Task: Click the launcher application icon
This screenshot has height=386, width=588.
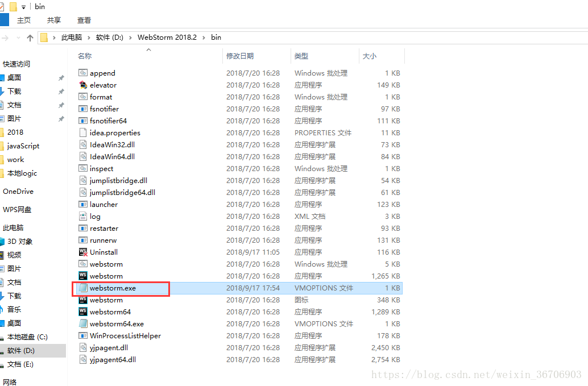Action: tap(83, 204)
